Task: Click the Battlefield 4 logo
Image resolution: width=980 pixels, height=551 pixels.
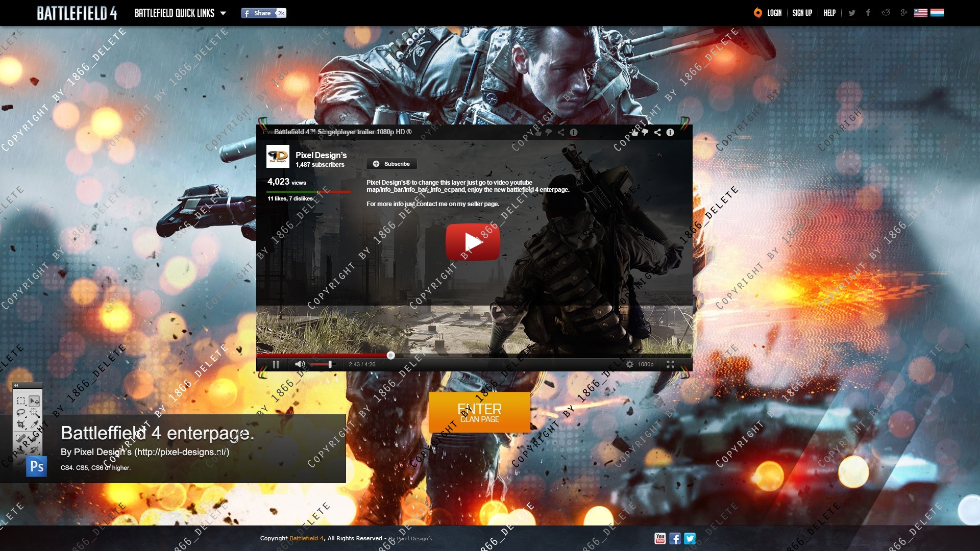Action: point(77,13)
